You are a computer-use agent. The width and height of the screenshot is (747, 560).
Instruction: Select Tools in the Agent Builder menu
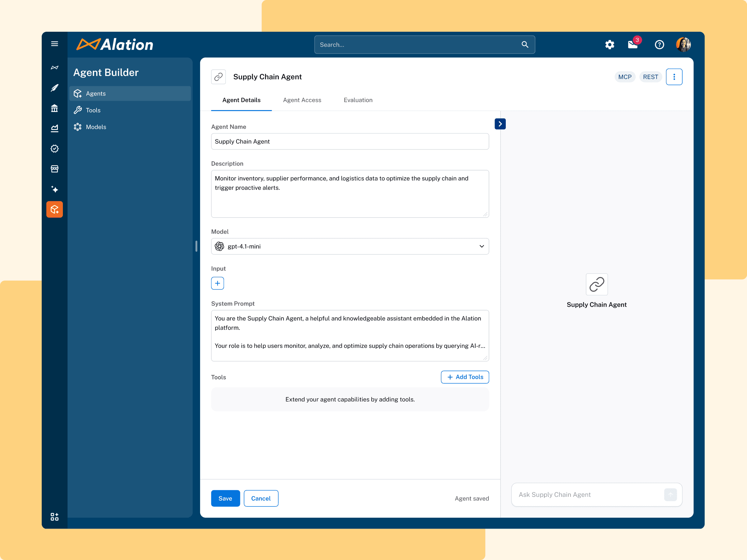pos(93,110)
